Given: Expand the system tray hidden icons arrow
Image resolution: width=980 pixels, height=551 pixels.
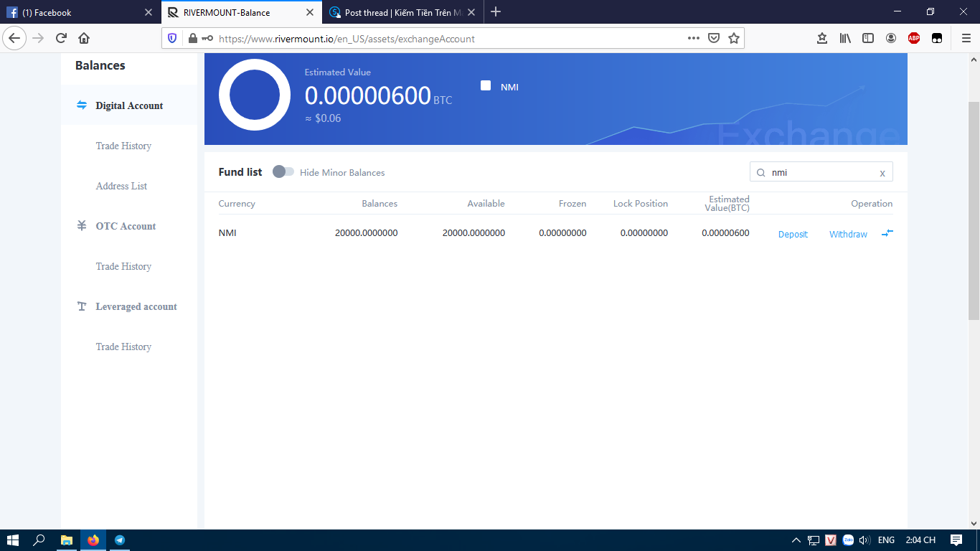Looking at the screenshot, I should point(796,540).
